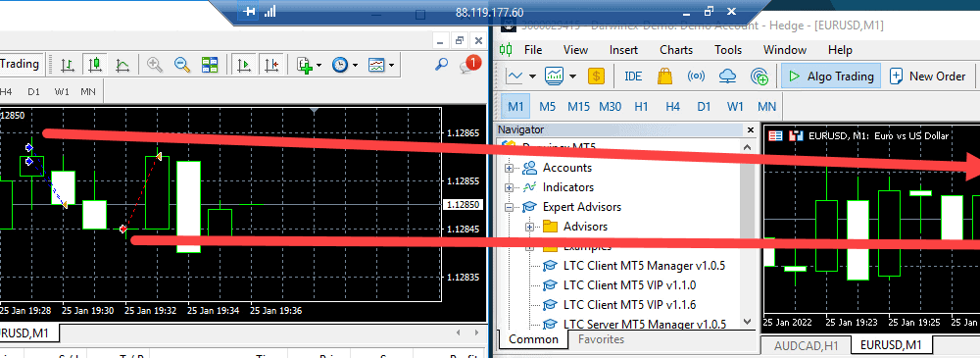Zoom out on the MT4 chart

pyautogui.click(x=182, y=64)
